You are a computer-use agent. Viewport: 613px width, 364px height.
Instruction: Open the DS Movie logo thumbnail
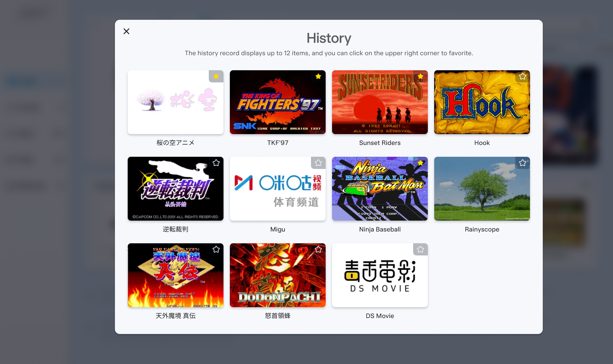coord(380,275)
